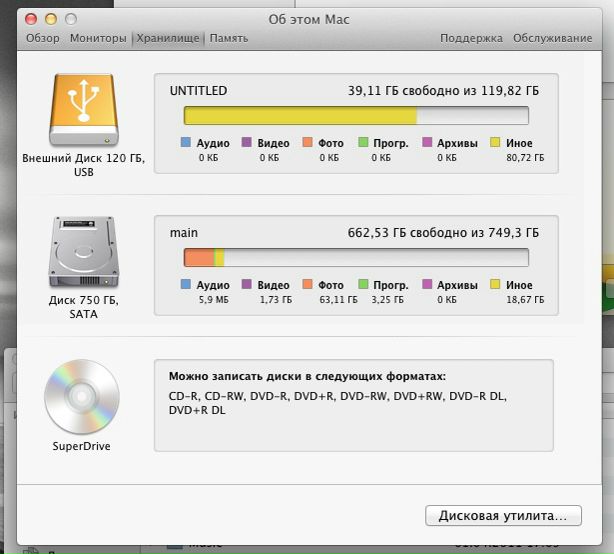
Task: Switch to the Мониторы tab
Action: tap(98, 38)
